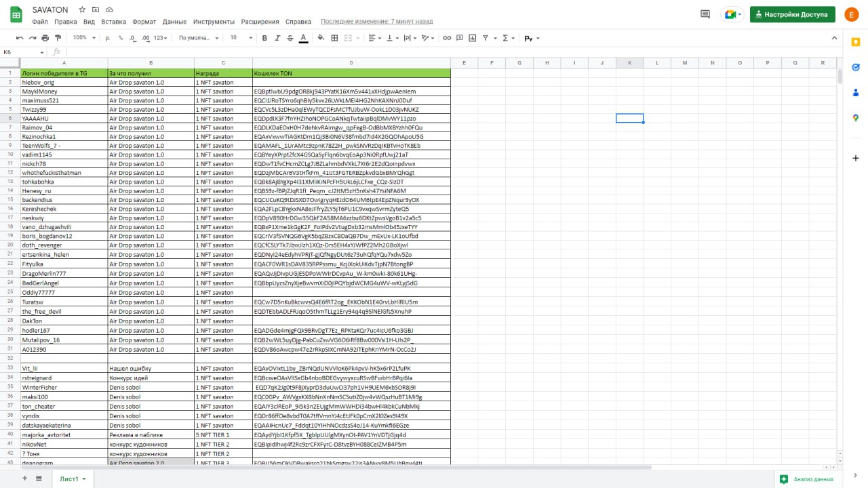Print the spreadsheet
This screenshot has width=868, height=488.
45,38
